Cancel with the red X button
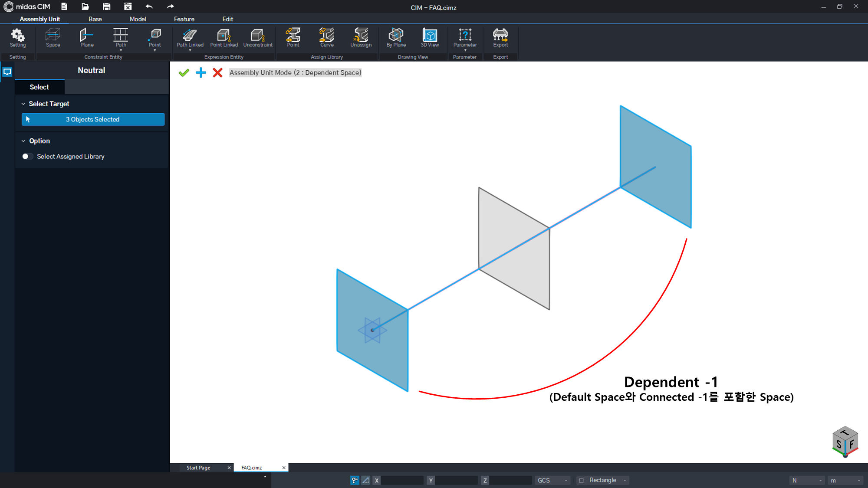The image size is (868, 488). tap(218, 73)
